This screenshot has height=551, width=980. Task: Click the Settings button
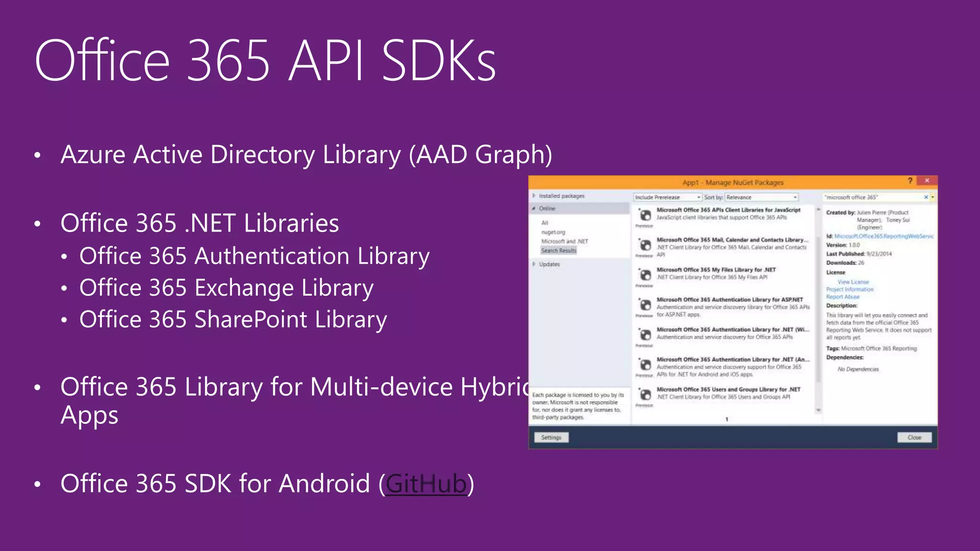551,437
